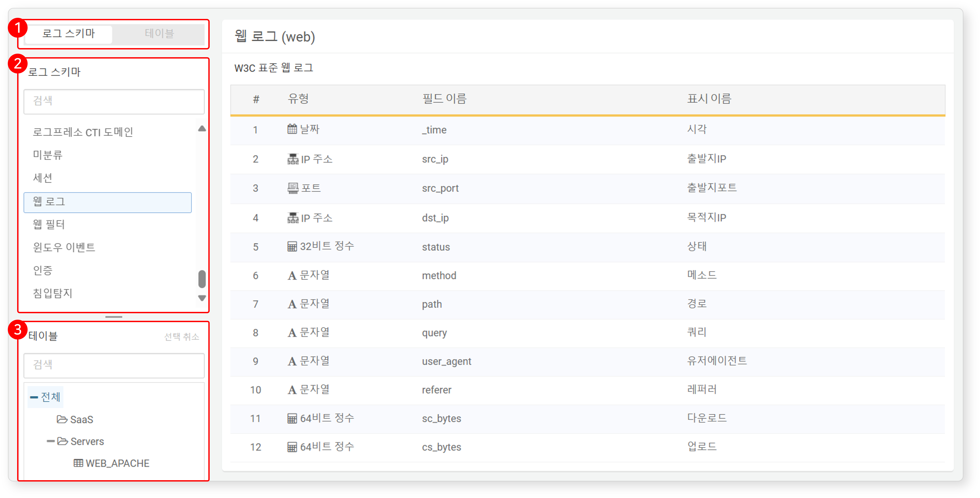Click the Servers folder icon
This screenshot has width=980, height=498.
click(x=62, y=441)
